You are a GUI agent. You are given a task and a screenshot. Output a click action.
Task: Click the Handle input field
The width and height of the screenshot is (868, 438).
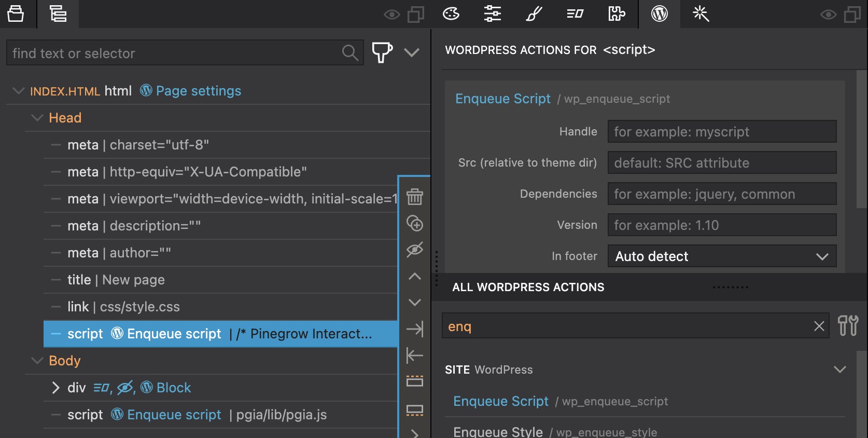722,131
